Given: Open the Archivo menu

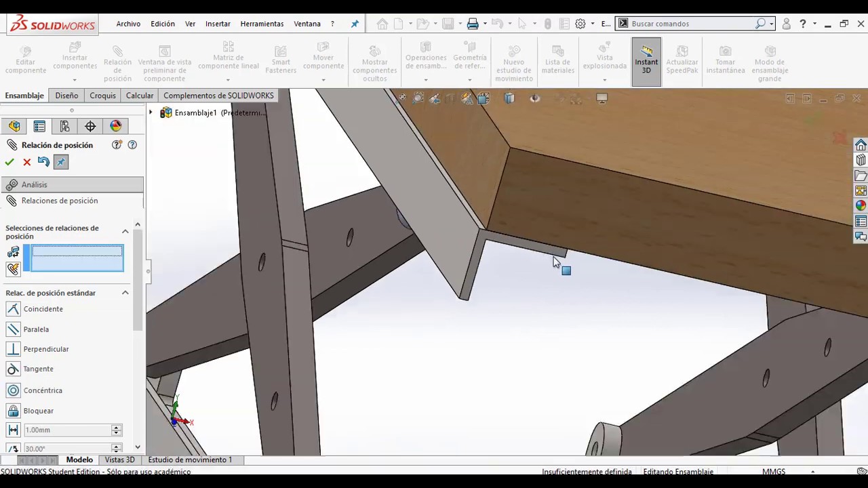Looking at the screenshot, I should coord(128,24).
